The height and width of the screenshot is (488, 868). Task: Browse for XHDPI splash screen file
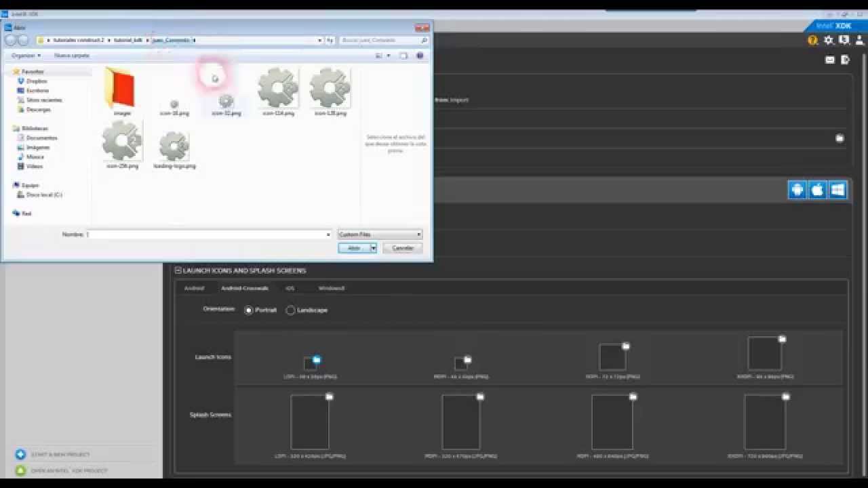pos(786,396)
